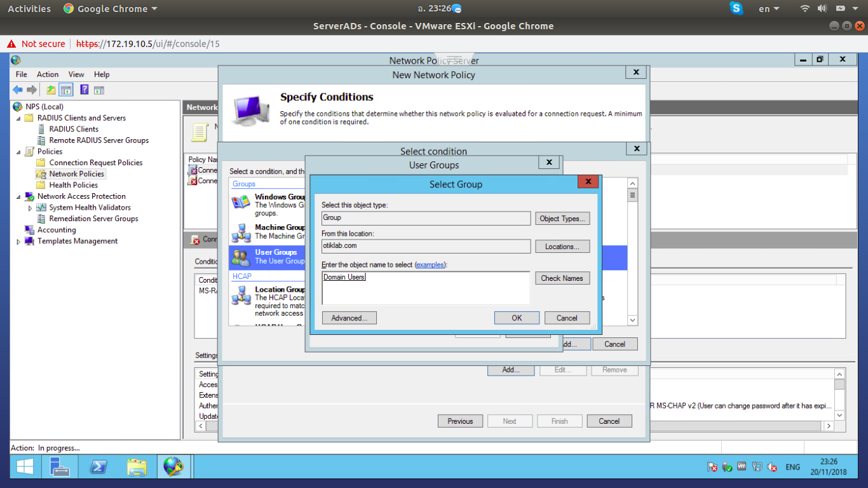Image resolution: width=868 pixels, height=488 pixels.
Task: Open the Windows Start button
Action: tap(25, 467)
